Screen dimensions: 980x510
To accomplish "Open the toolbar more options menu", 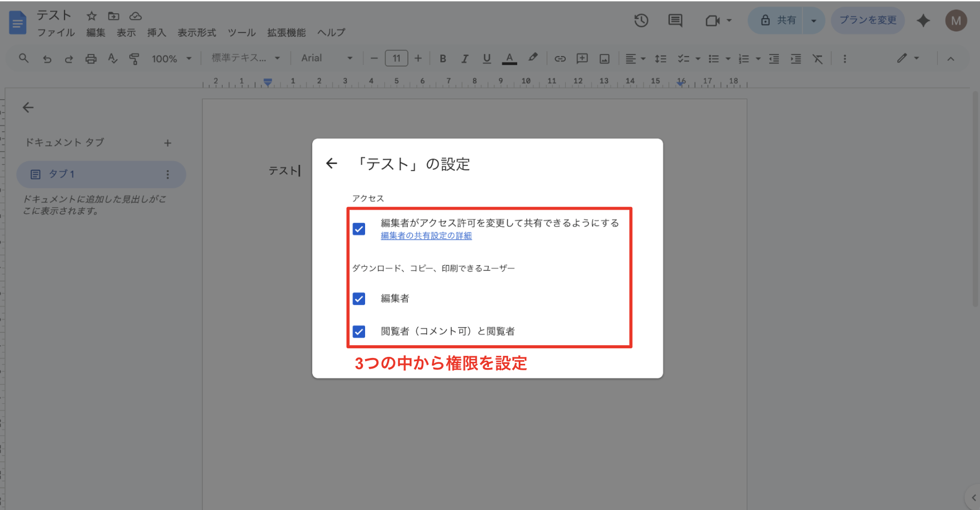I will (x=844, y=59).
